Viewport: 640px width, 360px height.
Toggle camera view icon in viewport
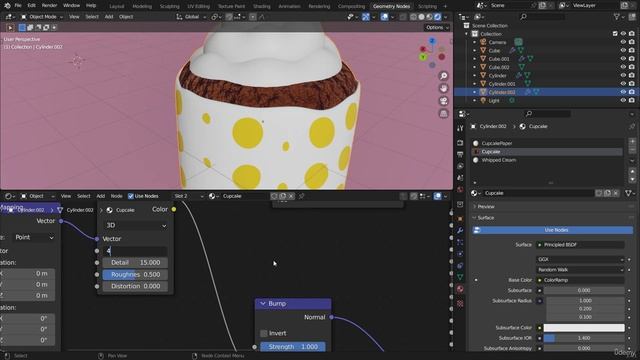(443, 101)
